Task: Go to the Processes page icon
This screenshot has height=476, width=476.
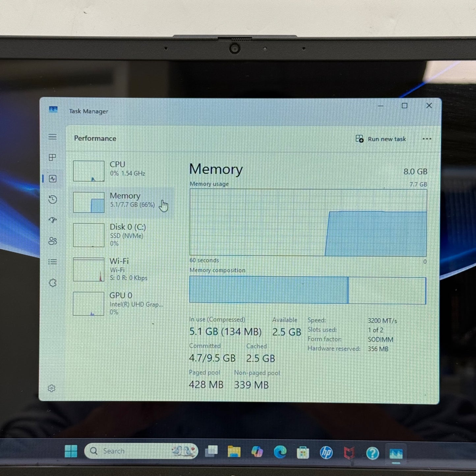Action: click(x=52, y=157)
